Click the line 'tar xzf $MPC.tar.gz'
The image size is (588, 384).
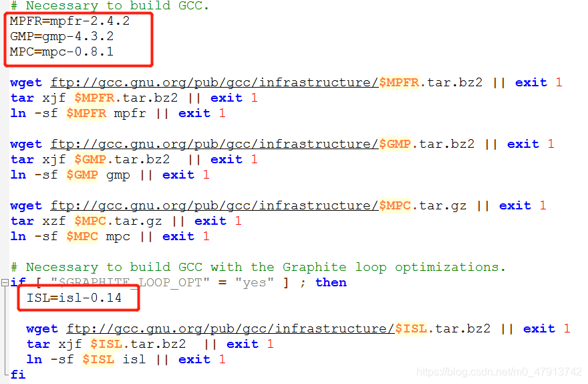coord(126,221)
